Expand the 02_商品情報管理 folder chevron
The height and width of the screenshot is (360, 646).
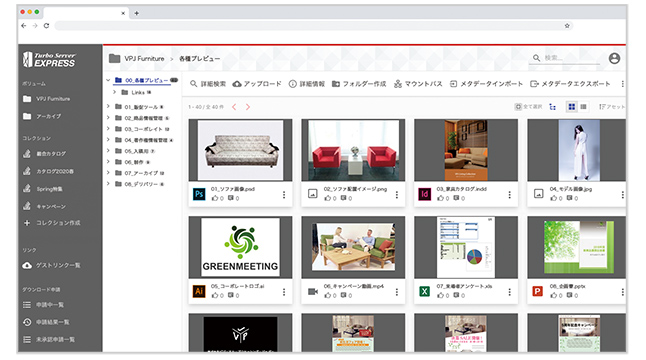(108, 118)
